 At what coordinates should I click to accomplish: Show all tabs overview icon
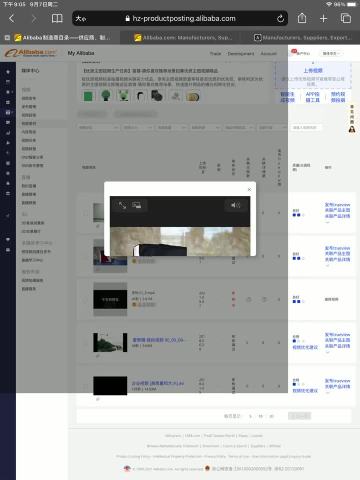[346, 18]
